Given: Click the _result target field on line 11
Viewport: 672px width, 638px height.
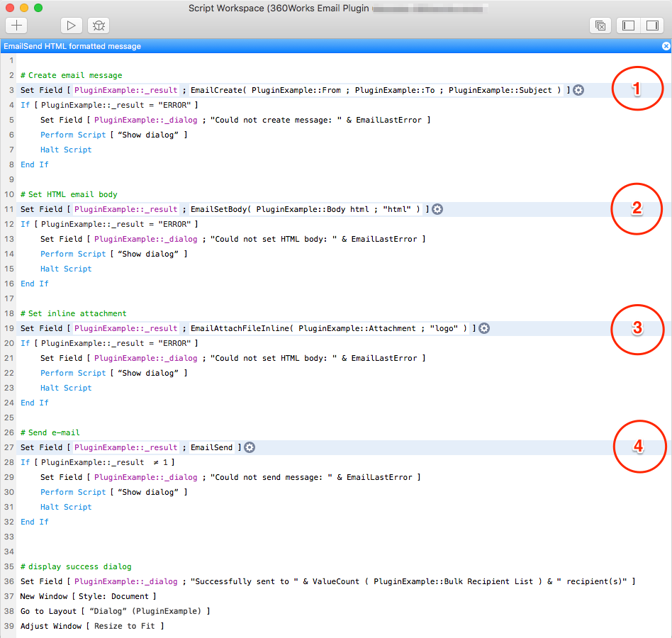Looking at the screenshot, I should click(125, 210).
